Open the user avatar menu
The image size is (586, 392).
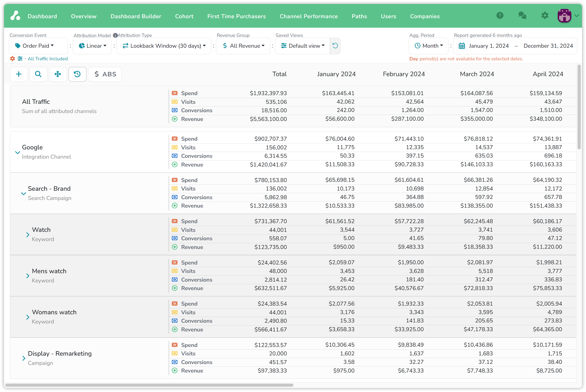pyautogui.click(x=565, y=16)
